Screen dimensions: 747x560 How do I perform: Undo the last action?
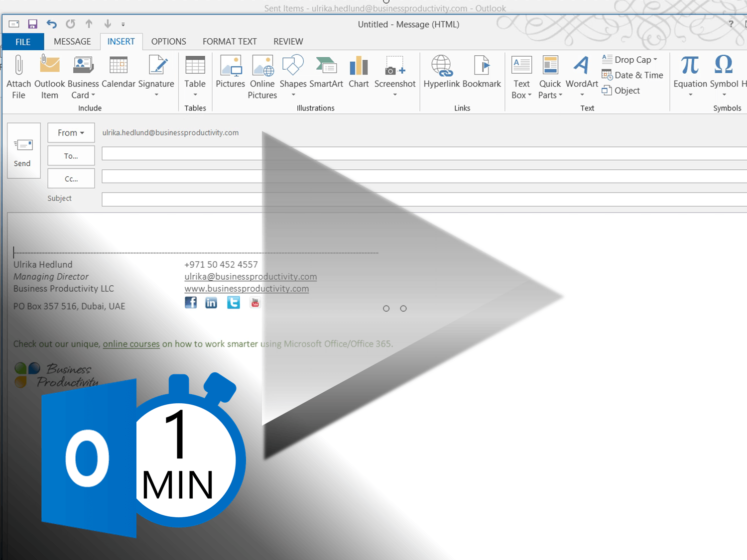pyautogui.click(x=51, y=24)
